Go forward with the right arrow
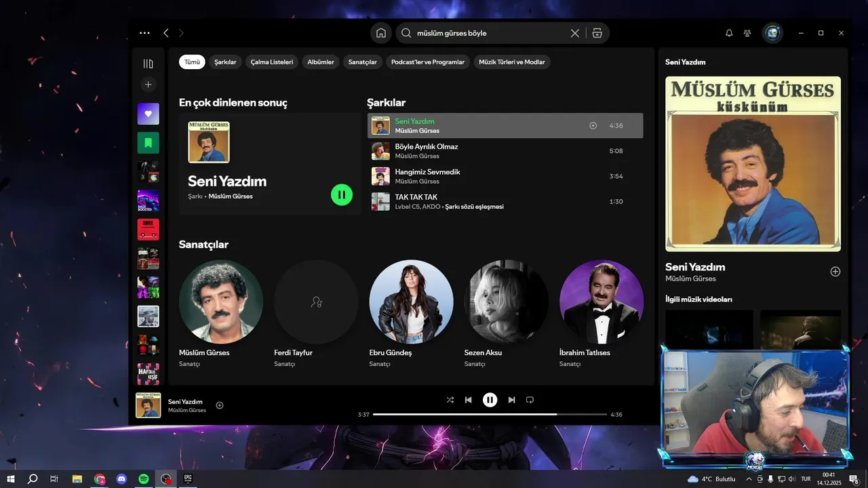Image resolution: width=868 pixels, height=488 pixels. tap(181, 33)
